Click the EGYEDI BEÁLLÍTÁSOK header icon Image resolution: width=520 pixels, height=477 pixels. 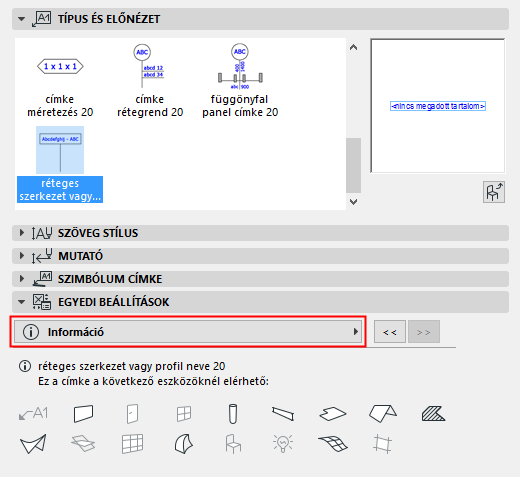click(x=42, y=302)
